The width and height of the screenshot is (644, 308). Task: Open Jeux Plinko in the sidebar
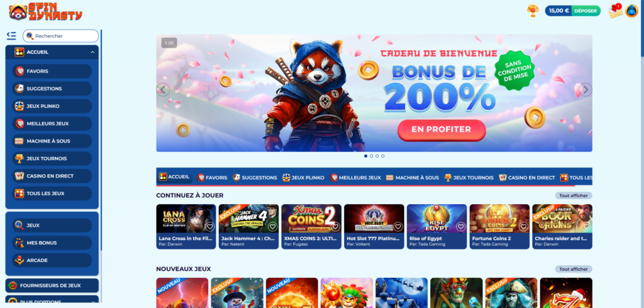pos(52,106)
